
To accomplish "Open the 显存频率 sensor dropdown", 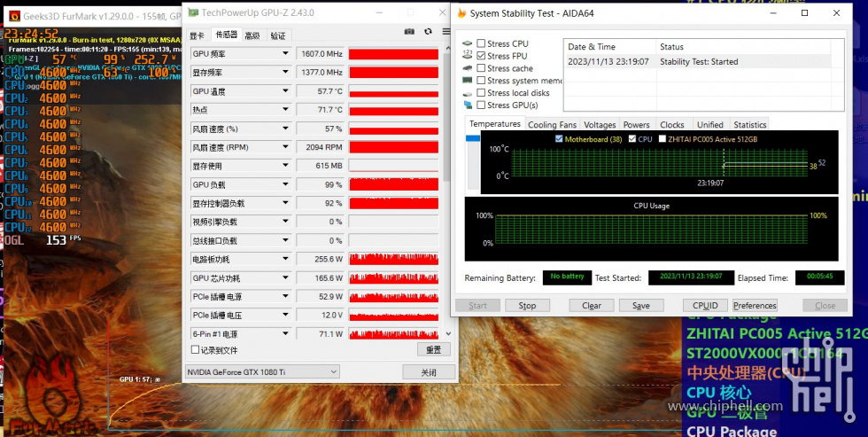I will coord(285,73).
